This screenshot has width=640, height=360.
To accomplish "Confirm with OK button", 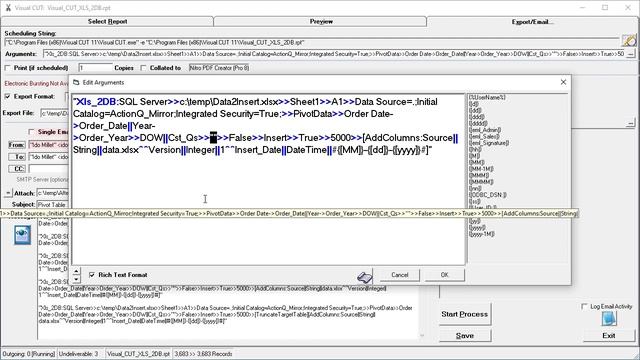I will (x=444, y=275).
